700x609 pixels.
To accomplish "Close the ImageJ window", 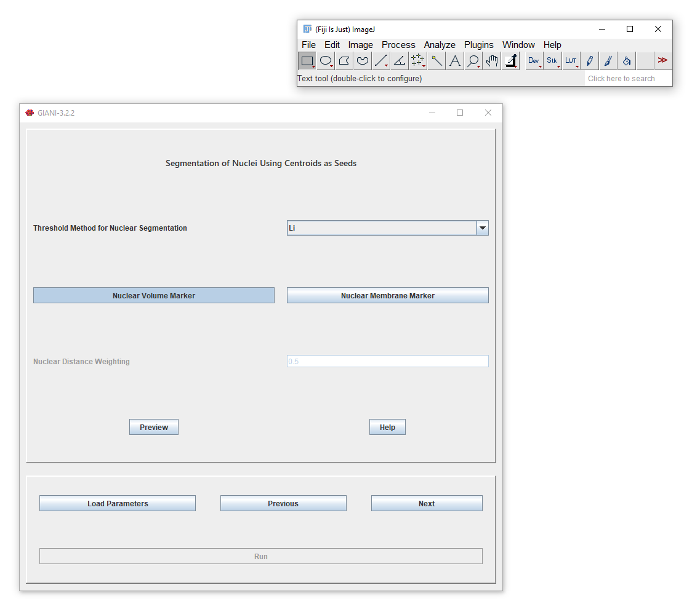I will [x=658, y=29].
